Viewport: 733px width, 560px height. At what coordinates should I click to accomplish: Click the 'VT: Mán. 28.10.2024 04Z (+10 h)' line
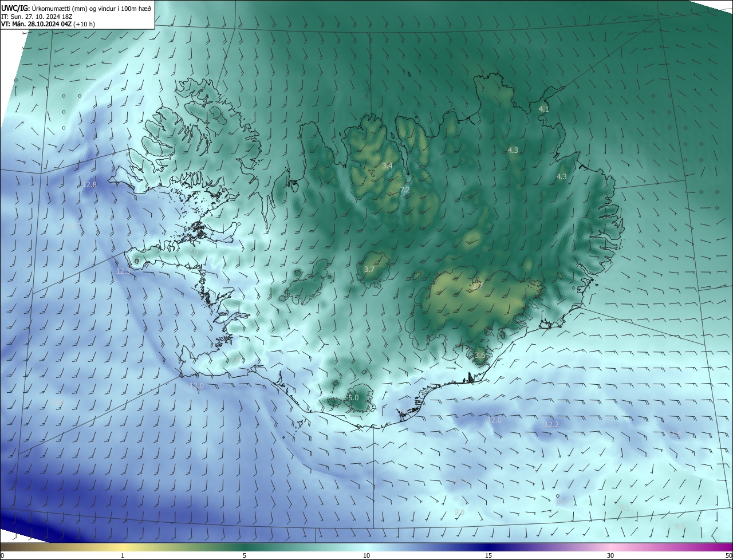tap(48, 24)
